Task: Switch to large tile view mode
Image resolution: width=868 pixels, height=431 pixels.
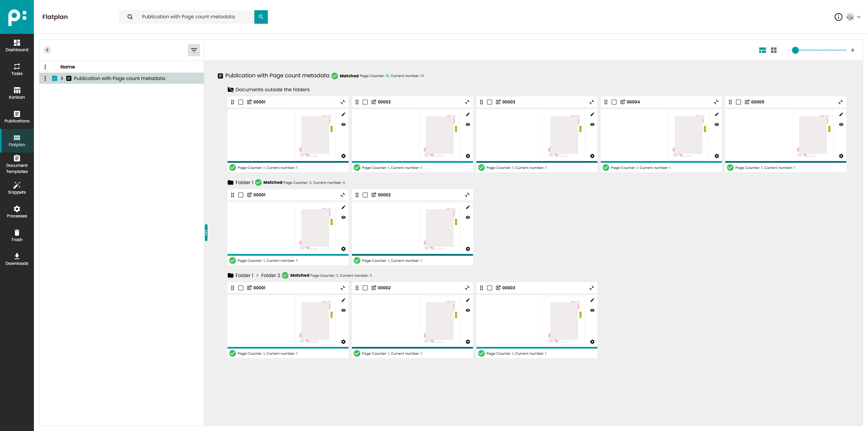Action: click(x=762, y=50)
